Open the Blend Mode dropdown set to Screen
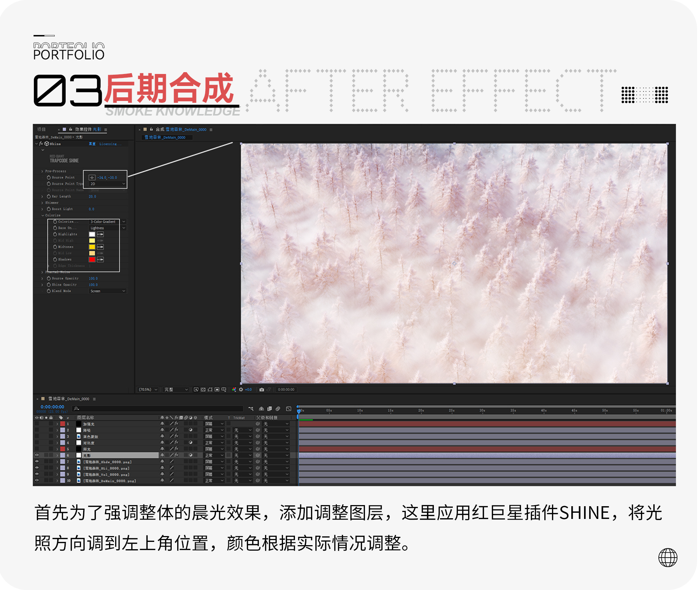 click(108, 291)
